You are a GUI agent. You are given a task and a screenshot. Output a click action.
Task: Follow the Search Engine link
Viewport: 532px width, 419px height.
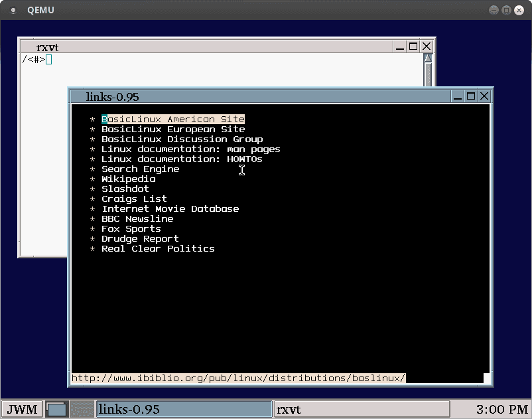click(141, 169)
